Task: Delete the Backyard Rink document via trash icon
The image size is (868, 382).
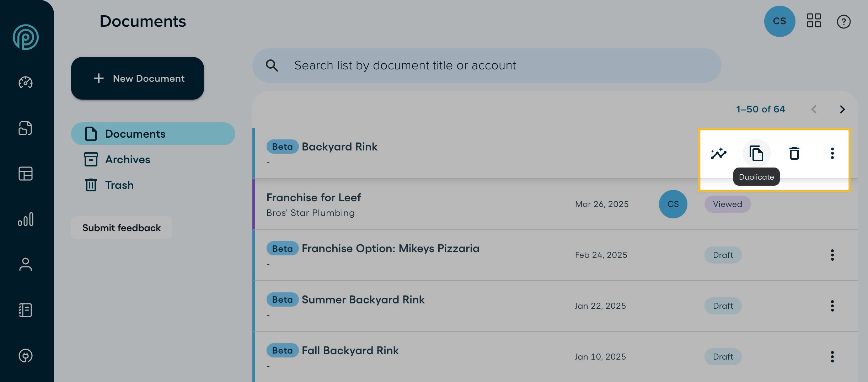Action: click(794, 153)
